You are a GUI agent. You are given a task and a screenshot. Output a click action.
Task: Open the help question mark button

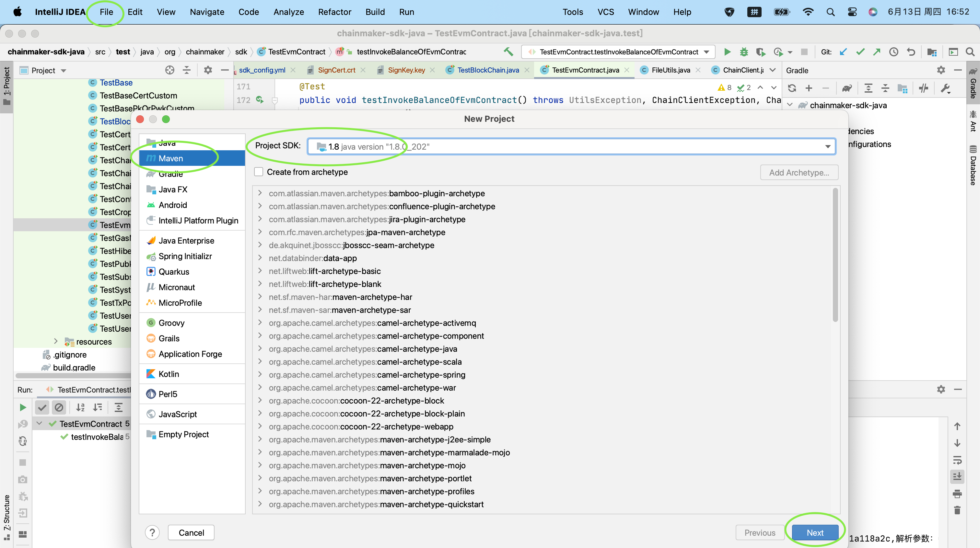coord(152,532)
